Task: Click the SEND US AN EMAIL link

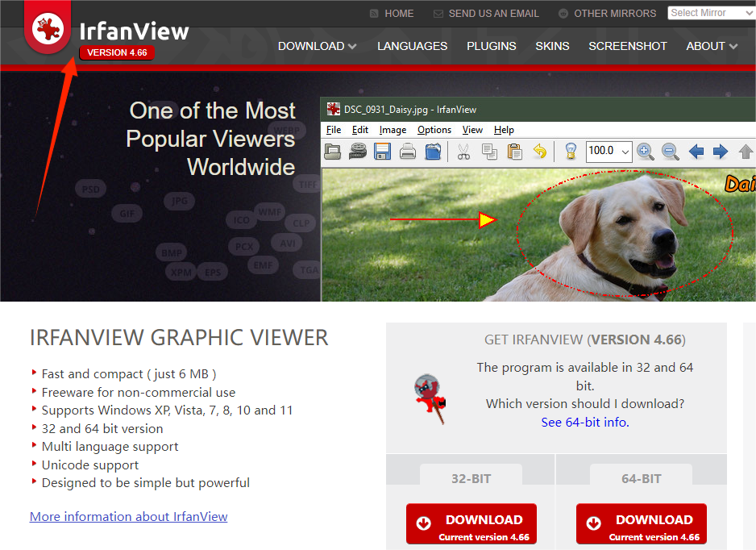Action: tap(494, 14)
